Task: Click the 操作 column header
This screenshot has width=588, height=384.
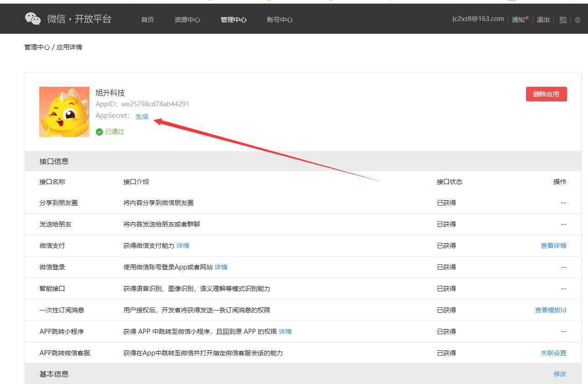Action: tap(560, 182)
